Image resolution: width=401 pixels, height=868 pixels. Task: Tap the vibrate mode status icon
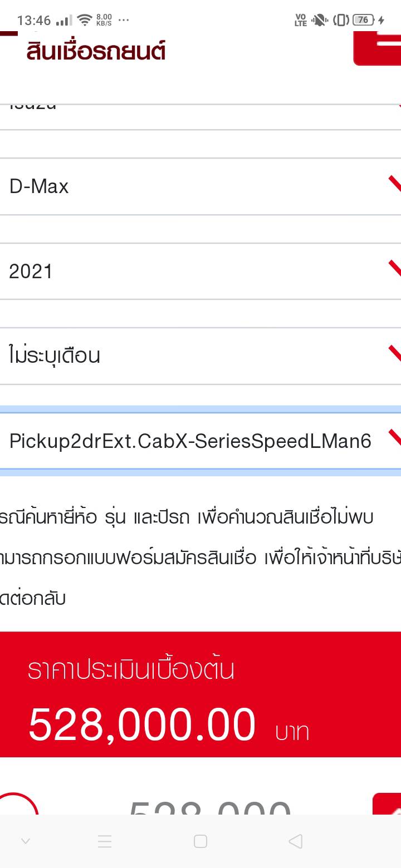click(341, 21)
